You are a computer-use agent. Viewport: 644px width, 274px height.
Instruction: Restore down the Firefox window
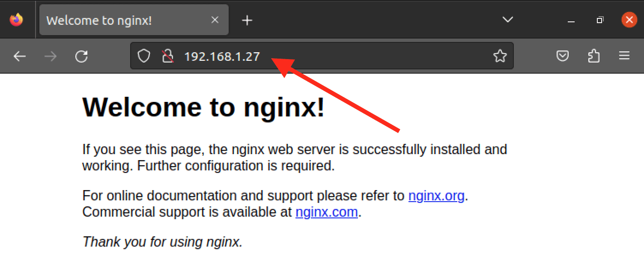tap(600, 20)
